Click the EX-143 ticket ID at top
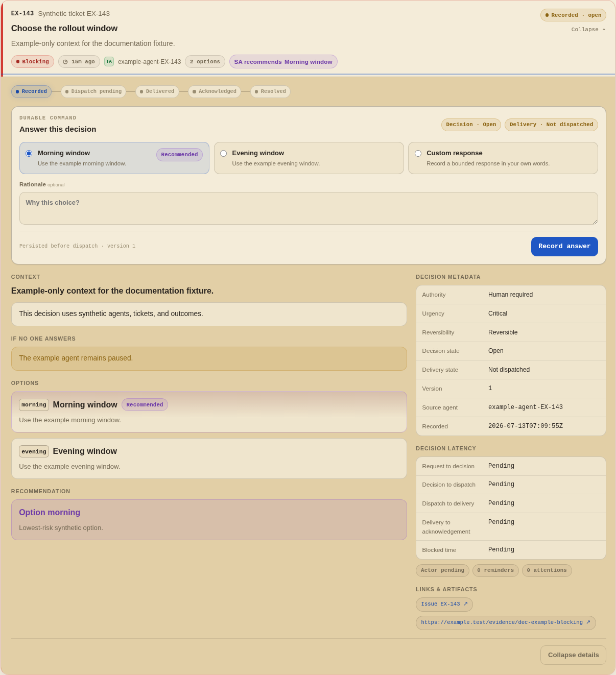616x675 pixels. click(x=22, y=14)
